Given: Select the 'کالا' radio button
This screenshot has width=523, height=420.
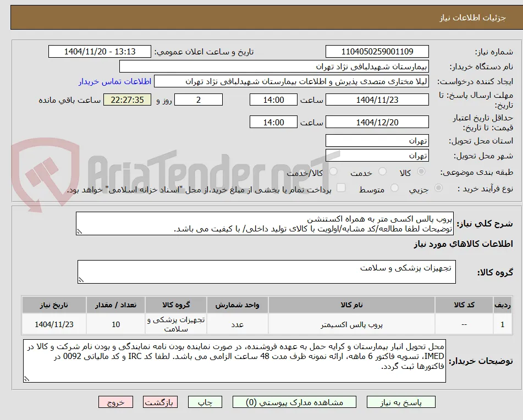Looking at the screenshot, I should pos(421,172).
